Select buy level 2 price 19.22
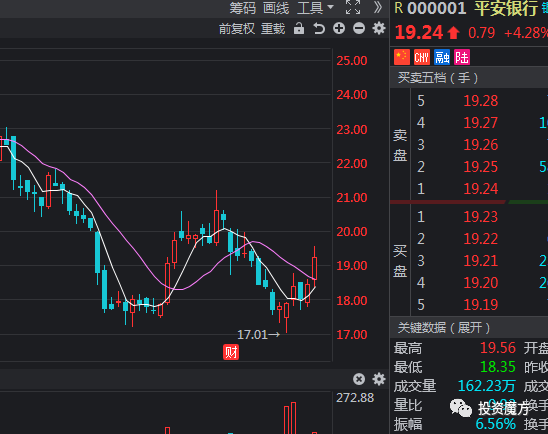548x434 pixels. [x=481, y=239]
